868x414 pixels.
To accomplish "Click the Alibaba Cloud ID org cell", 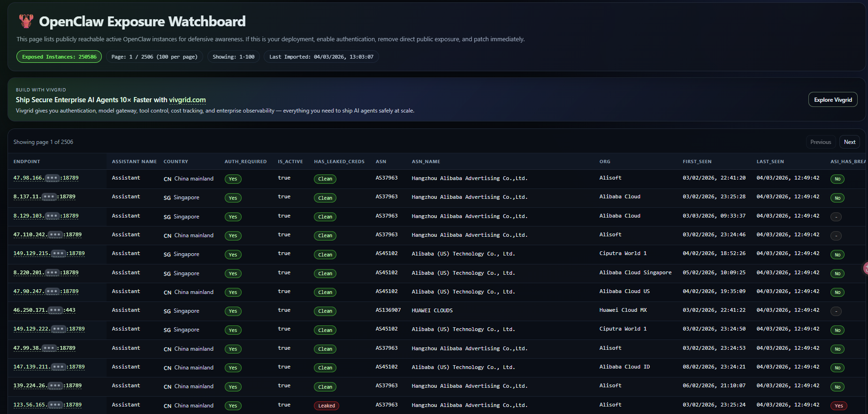I will (x=624, y=367).
